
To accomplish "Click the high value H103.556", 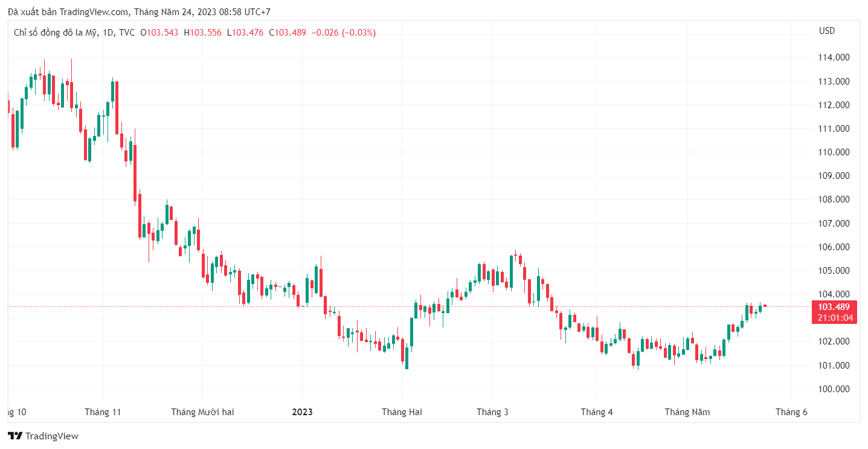I will pos(202,33).
